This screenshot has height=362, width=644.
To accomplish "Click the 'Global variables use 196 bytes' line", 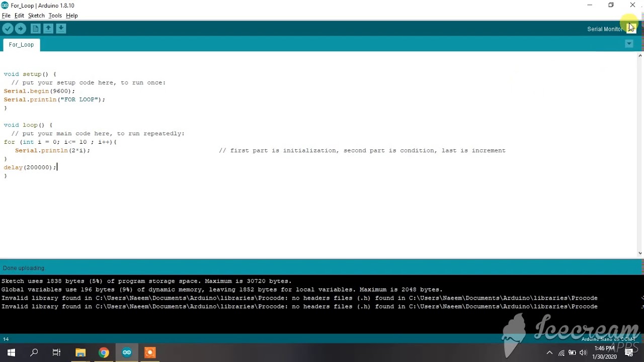I will (222, 290).
